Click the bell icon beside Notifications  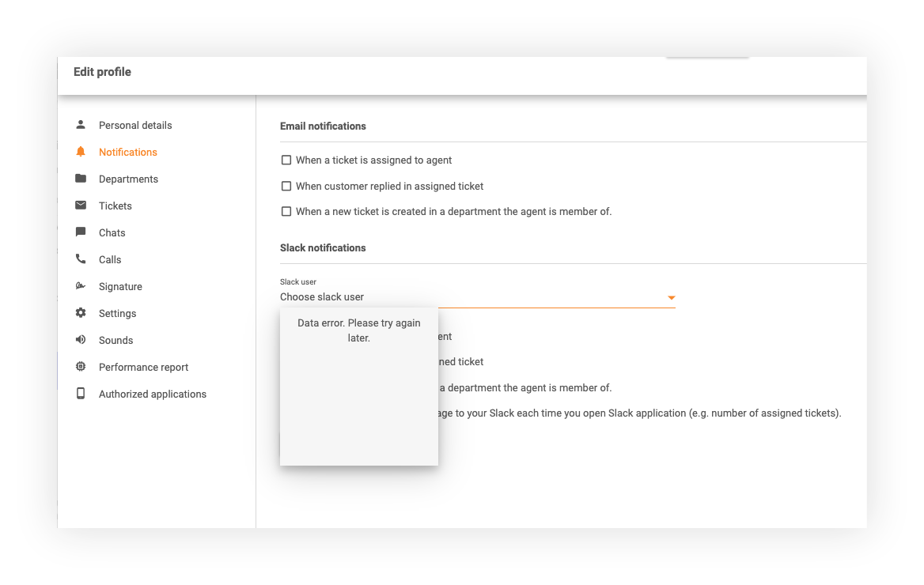pyautogui.click(x=80, y=152)
